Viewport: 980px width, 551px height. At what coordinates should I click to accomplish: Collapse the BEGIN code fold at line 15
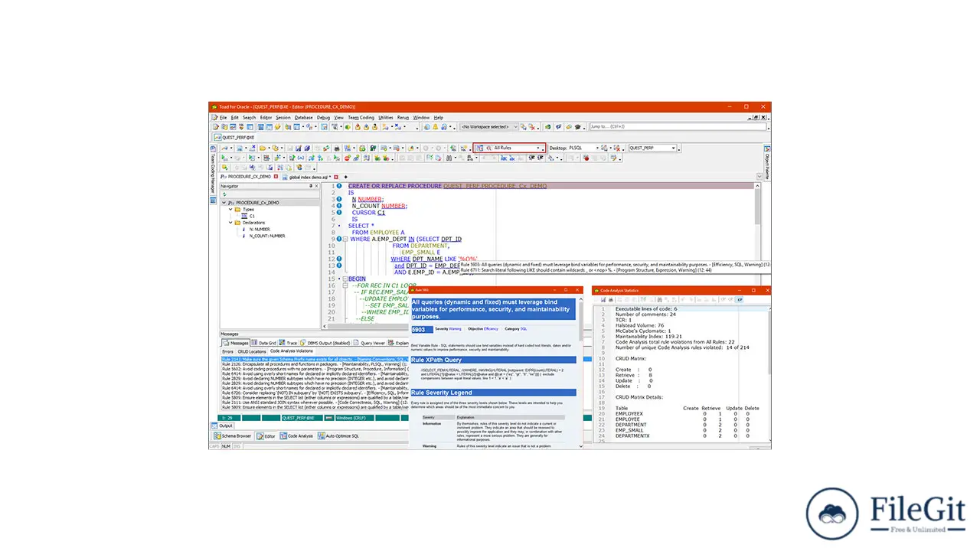(x=345, y=279)
